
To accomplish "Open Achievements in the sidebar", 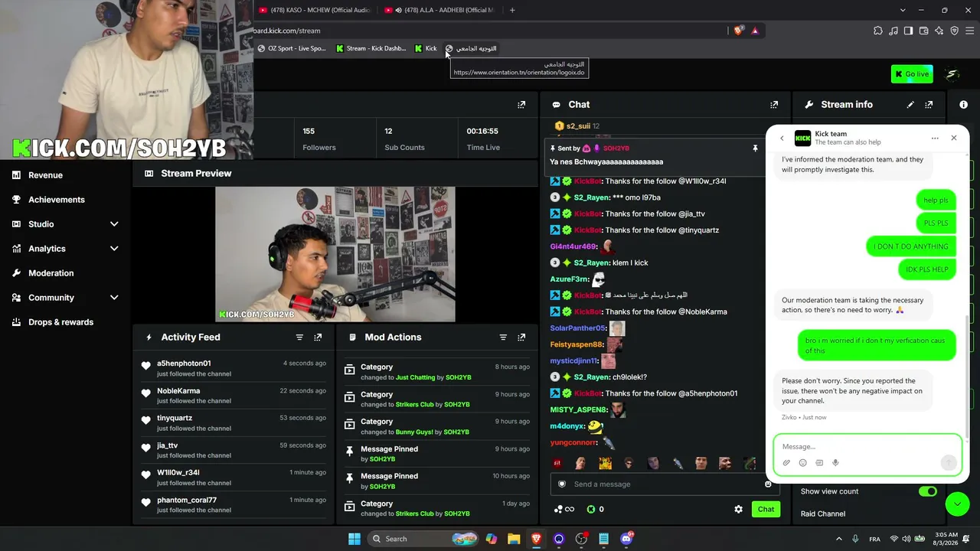I will (x=56, y=200).
